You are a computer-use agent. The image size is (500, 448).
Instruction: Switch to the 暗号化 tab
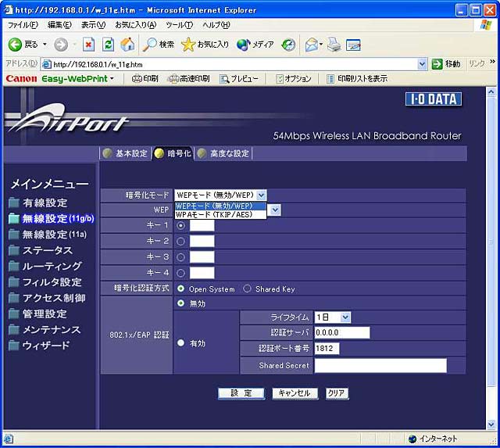pos(173,153)
